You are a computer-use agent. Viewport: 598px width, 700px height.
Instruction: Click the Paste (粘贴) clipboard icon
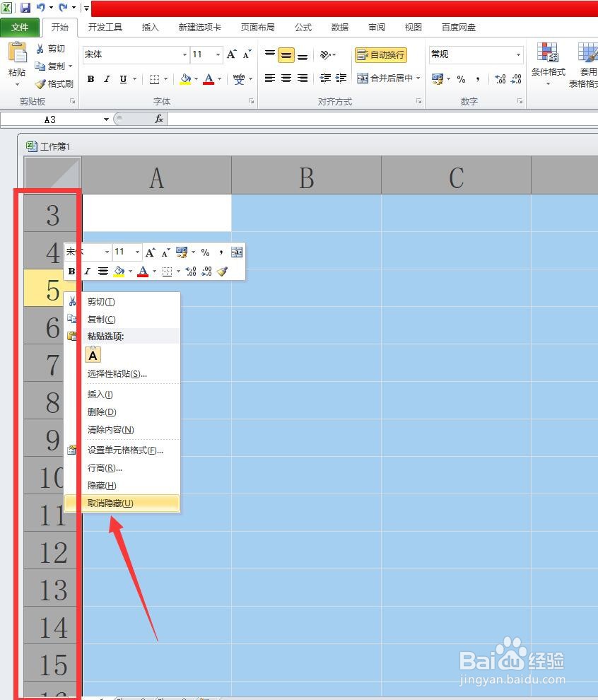pos(17,53)
